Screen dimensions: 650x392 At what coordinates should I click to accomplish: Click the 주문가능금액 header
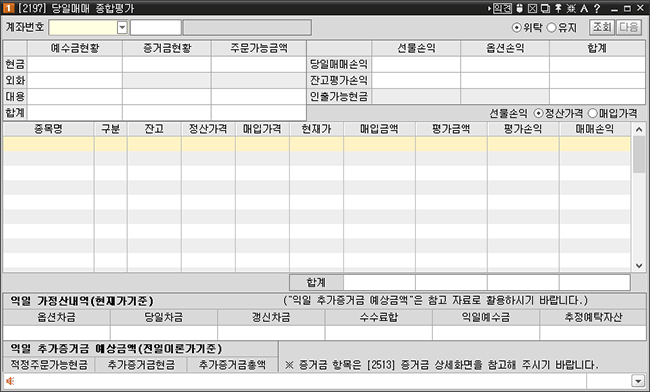259,48
